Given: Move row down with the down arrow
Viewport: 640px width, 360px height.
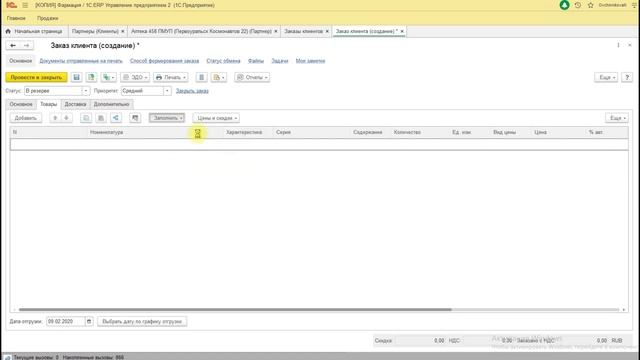Looking at the screenshot, I should 66,118.
